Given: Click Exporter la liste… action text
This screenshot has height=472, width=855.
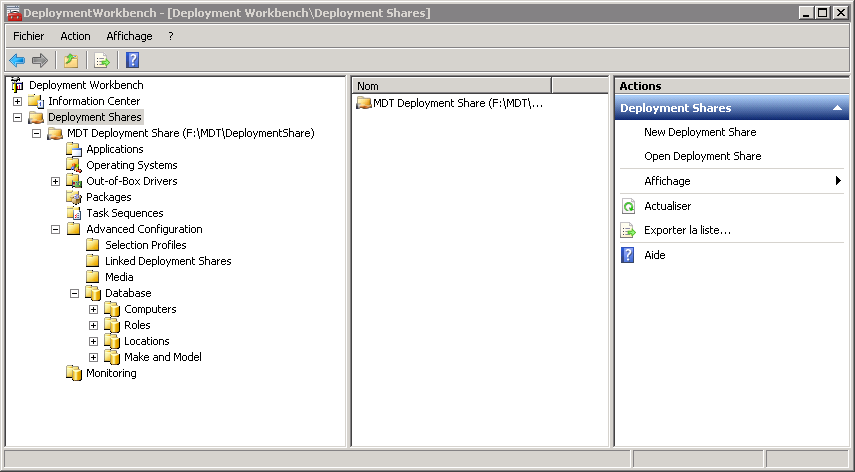Looking at the screenshot, I should click(687, 230).
